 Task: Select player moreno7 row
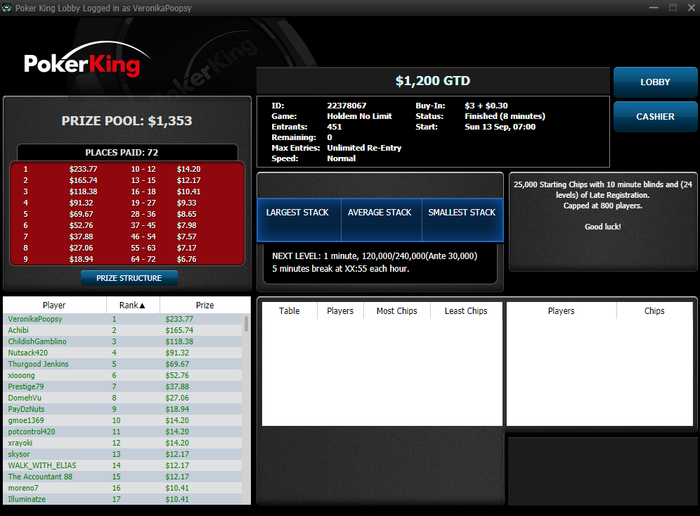coord(123,488)
